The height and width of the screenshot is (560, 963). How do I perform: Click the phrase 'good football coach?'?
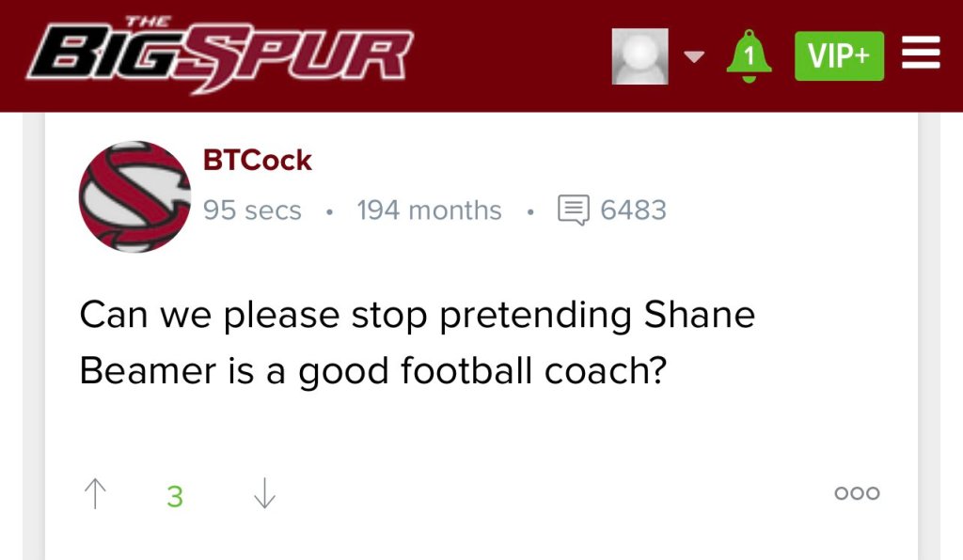tap(482, 372)
